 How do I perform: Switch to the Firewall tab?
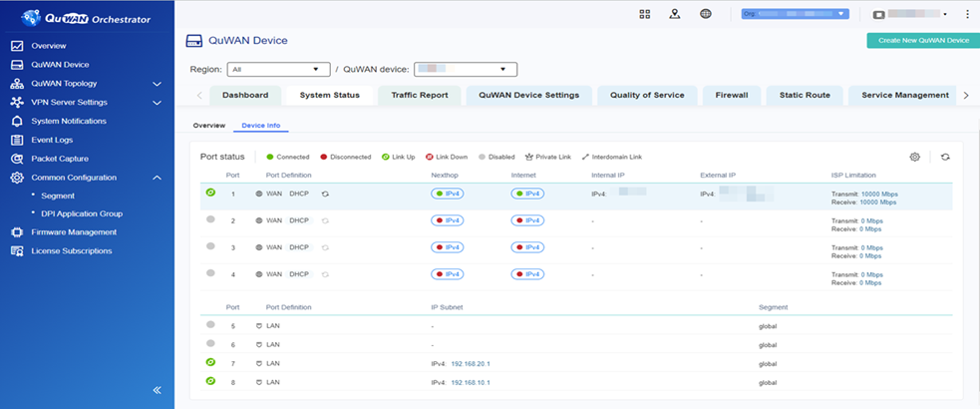tap(732, 95)
